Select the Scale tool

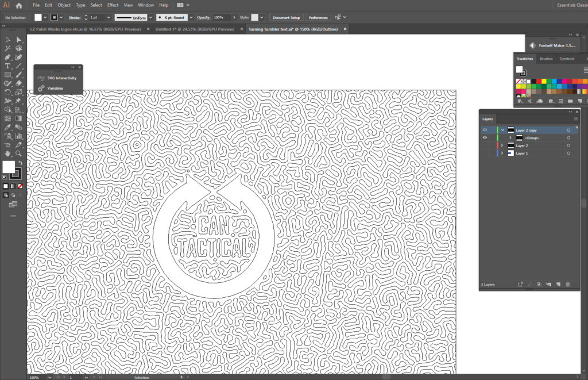tap(18, 92)
